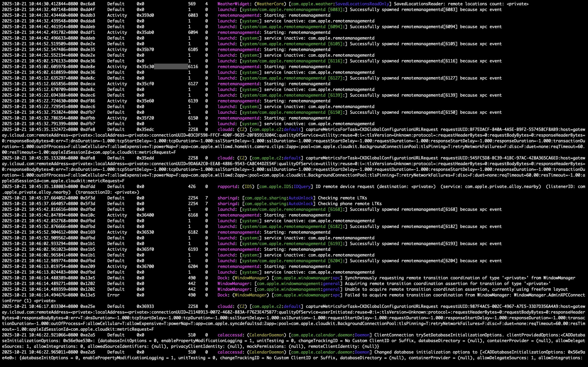The height and width of the screenshot is (367, 588).
Task: Click the Error log type entry
Action: (x=113, y=295)
